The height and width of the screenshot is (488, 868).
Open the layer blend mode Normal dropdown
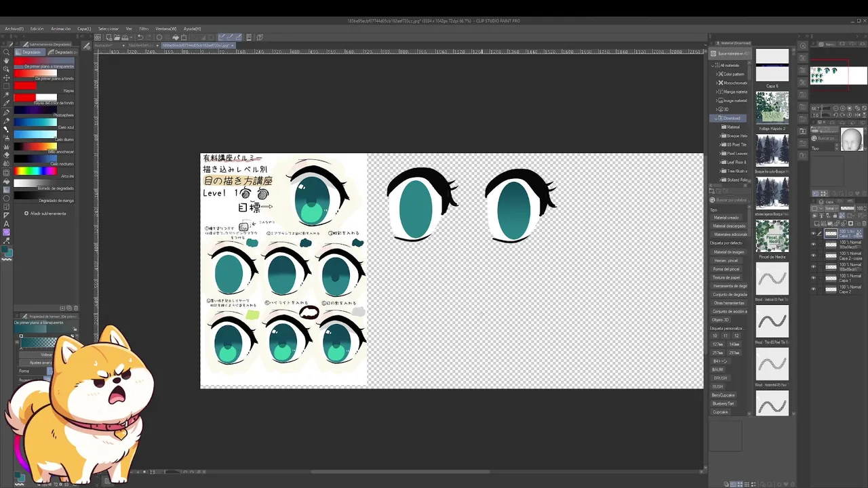coord(831,208)
